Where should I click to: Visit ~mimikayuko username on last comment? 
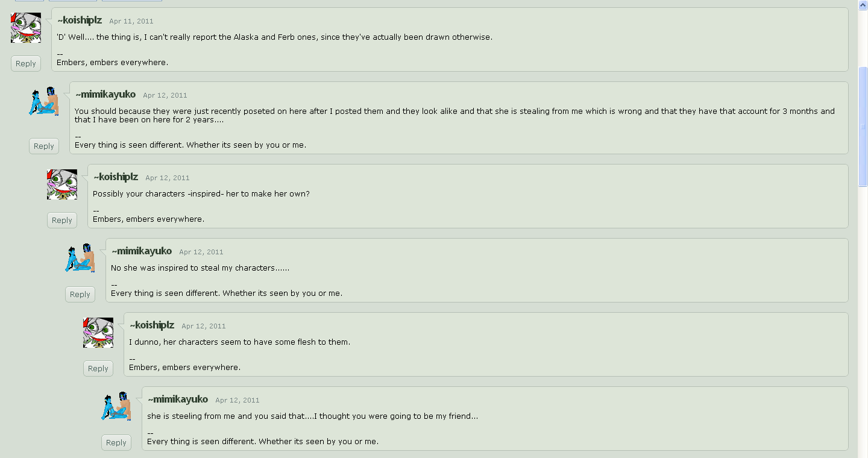click(x=178, y=400)
